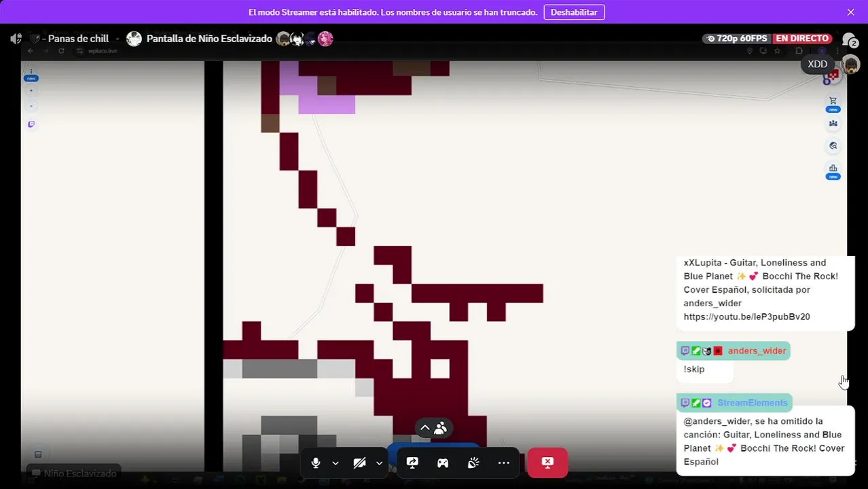Mute the microphone
This screenshot has width=868, height=489.
point(316,463)
